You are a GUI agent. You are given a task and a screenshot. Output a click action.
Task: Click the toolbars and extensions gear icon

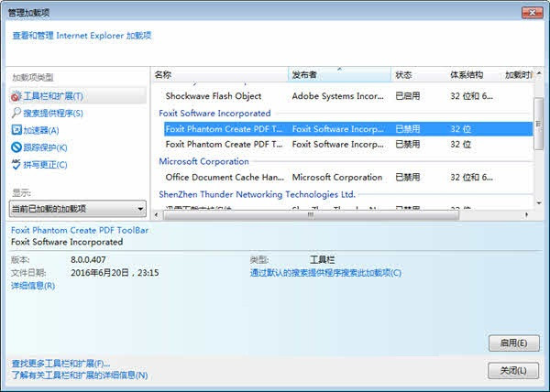pos(16,96)
